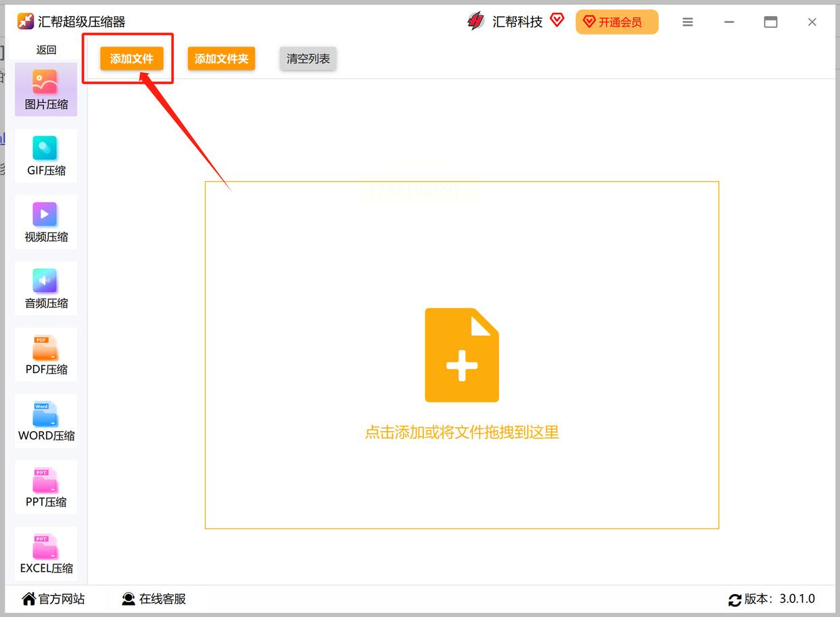Viewport: 840px width, 617px height.
Task: Select the PDF压缩 icon in sidebar
Action: point(45,347)
